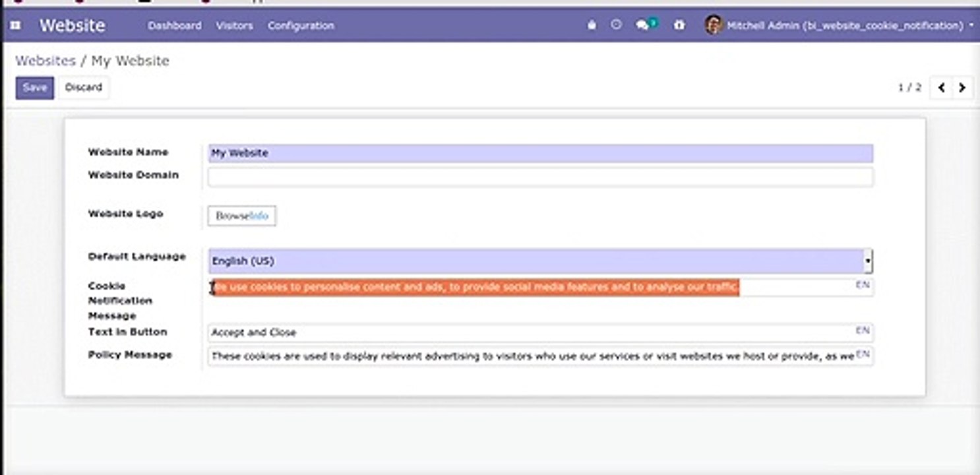Image resolution: width=980 pixels, height=475 pixels.
Task: Click the Text In Button label
Action: point(128,331)
